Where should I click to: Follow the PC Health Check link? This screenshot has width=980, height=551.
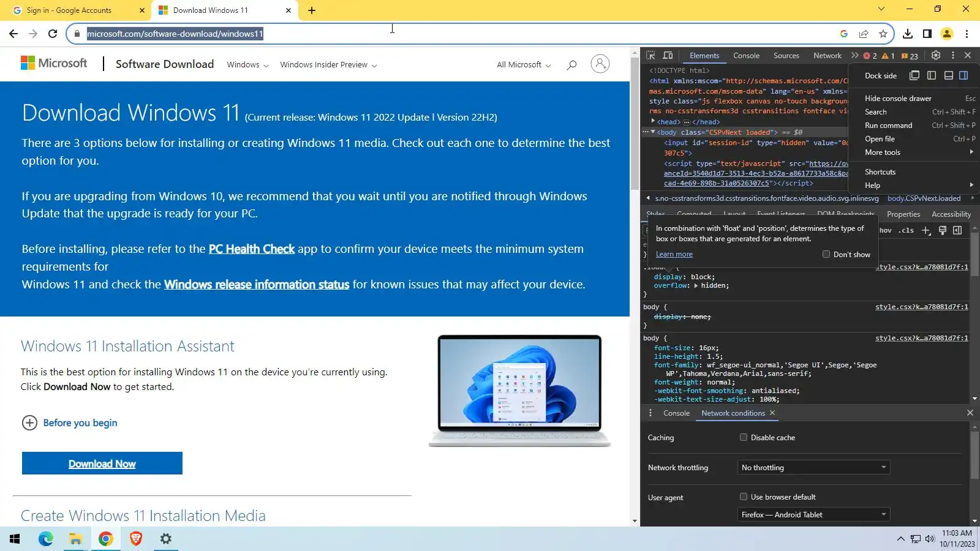pyautogui.click(x=252, y=249)
